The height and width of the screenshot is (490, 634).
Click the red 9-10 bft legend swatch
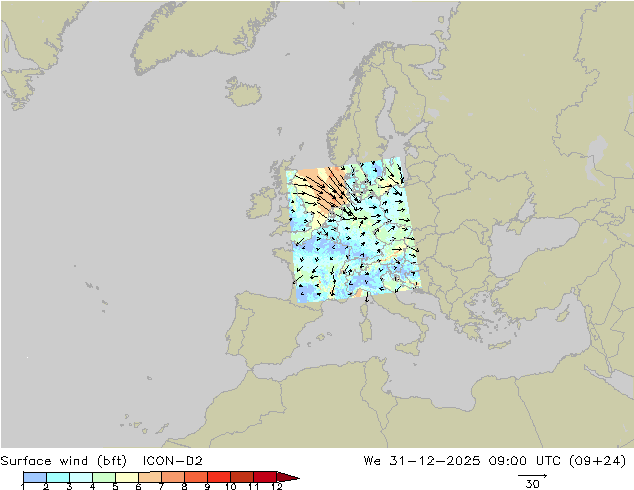(x=219, y=477)
